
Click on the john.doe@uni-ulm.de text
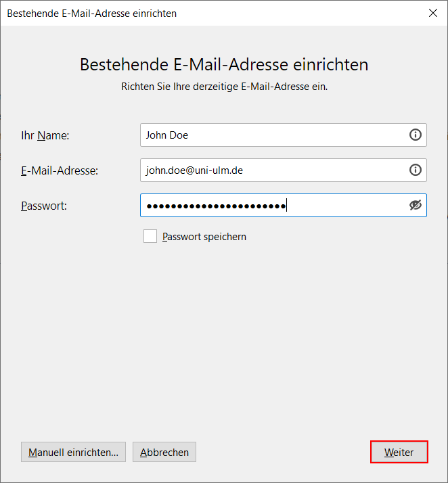[194, 170]
